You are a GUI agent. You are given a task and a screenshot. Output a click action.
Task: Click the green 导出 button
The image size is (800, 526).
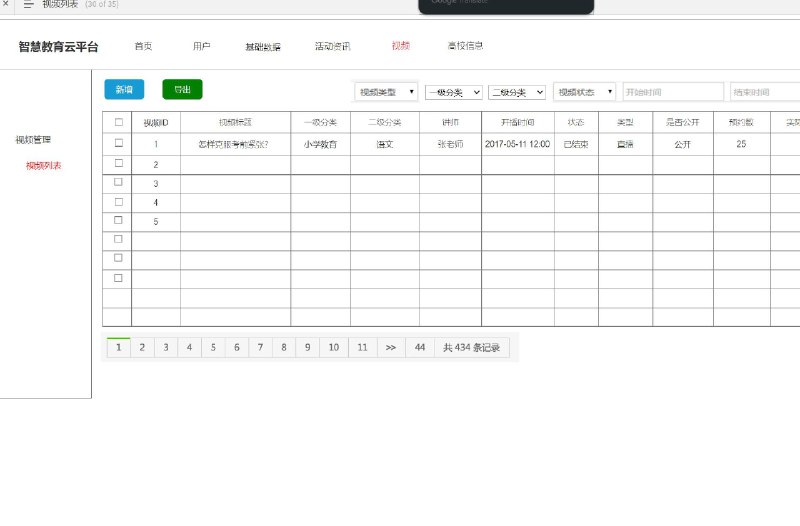(x=182, y=89)
